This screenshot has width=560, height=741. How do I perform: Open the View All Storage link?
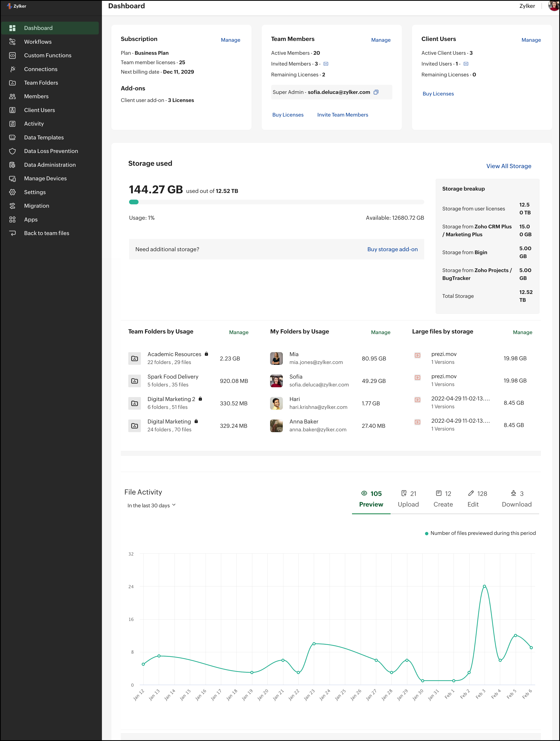click(508, 166)
